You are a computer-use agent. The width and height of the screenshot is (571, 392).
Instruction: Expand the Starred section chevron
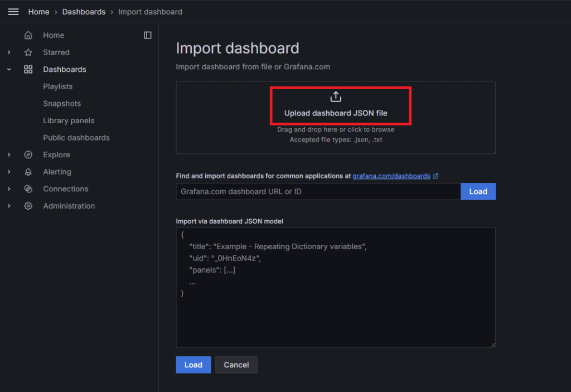coord(9,52)
